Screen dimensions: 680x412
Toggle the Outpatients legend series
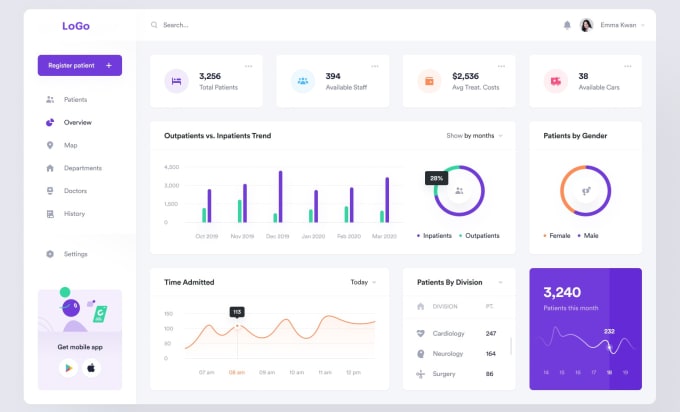[x=480, y=236]
